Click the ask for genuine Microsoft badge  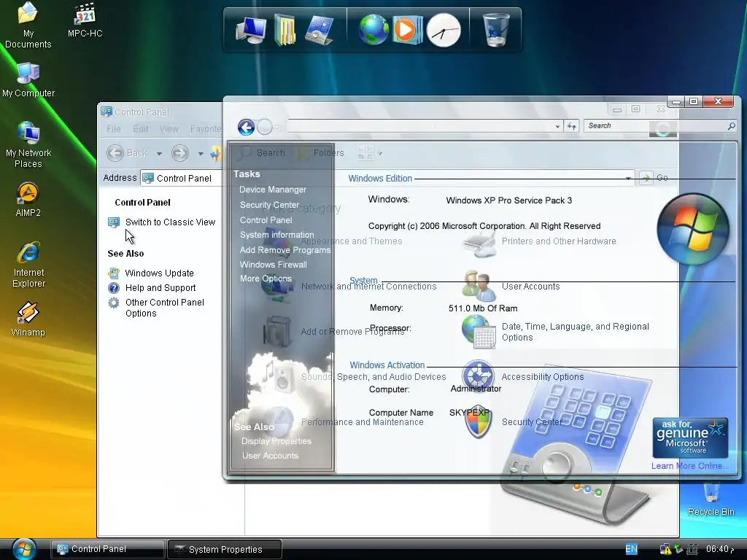coord(690,437)
